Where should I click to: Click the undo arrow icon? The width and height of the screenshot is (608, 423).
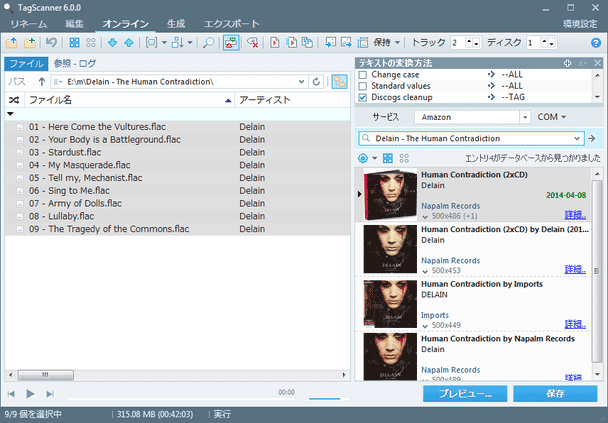51,42
